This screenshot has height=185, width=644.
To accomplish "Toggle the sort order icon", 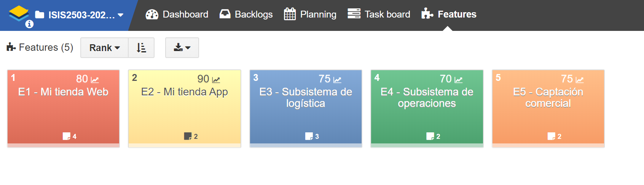I will [141, 48].
